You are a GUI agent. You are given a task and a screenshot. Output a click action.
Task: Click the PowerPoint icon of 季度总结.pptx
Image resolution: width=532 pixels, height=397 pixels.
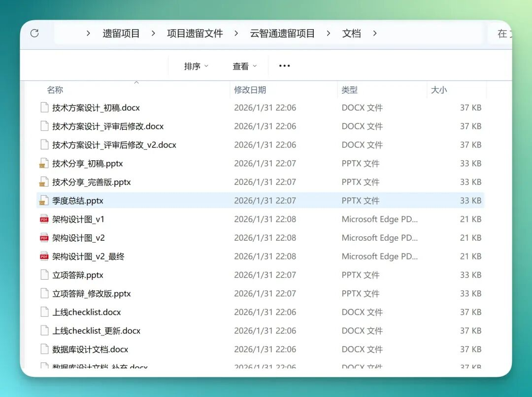pos(44,201)
